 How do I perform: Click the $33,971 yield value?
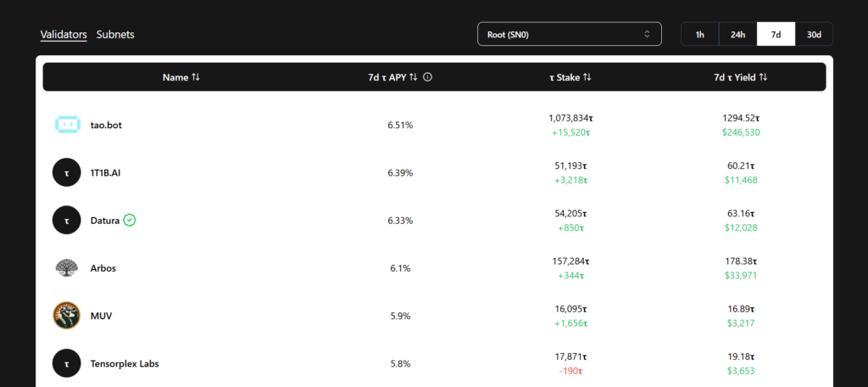[x=741, y=275]
